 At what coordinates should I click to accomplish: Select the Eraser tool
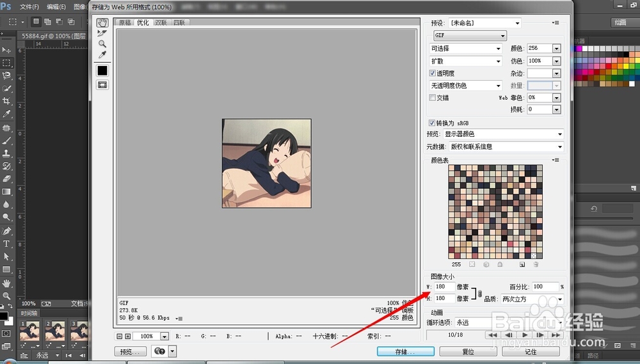(6, 178)
